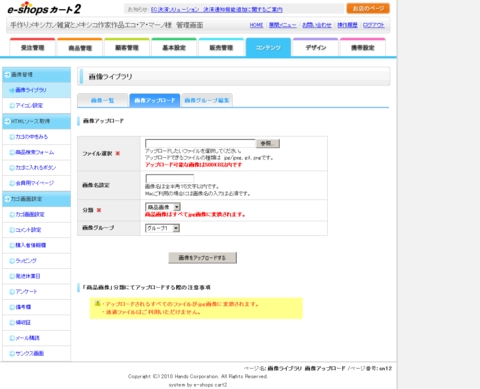Click the arrow icon beside コメント設定
The height and width of the screenshot is (389, 480).
click(x=12, y=230)
